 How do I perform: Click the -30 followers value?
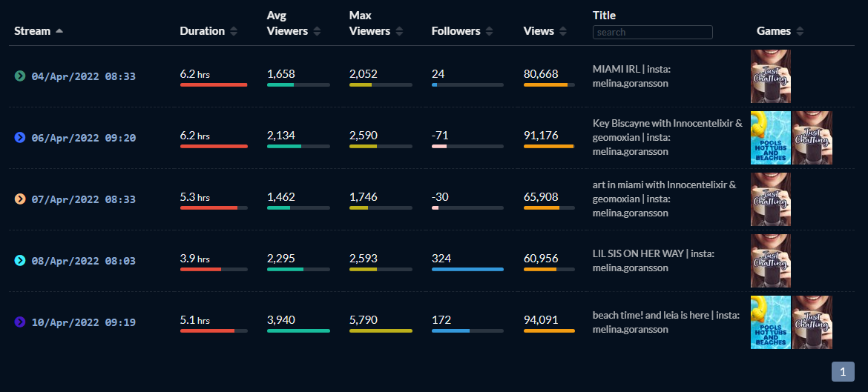point(440,197)
